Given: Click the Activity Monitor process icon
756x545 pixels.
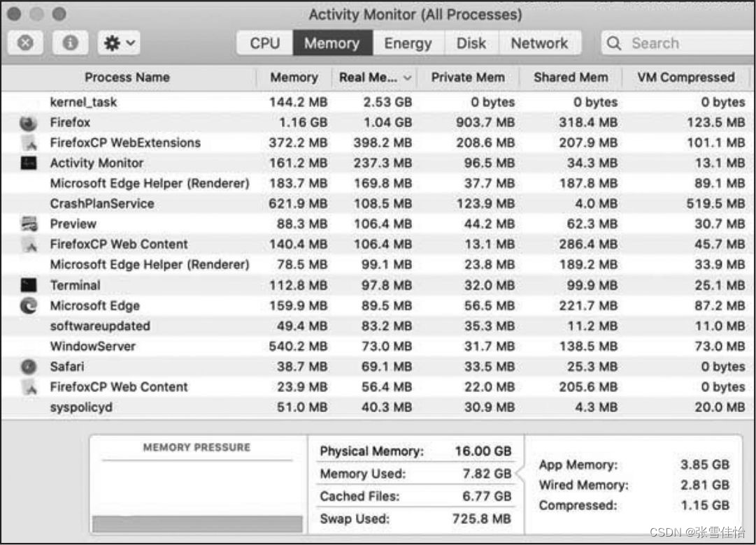Looking at the screenshot, I should (29, 163).
